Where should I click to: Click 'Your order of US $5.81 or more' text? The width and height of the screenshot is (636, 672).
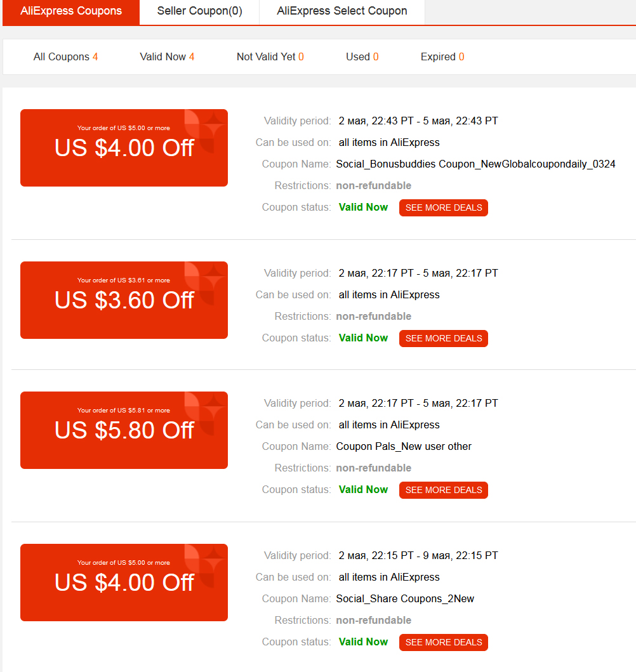[123, 410]
